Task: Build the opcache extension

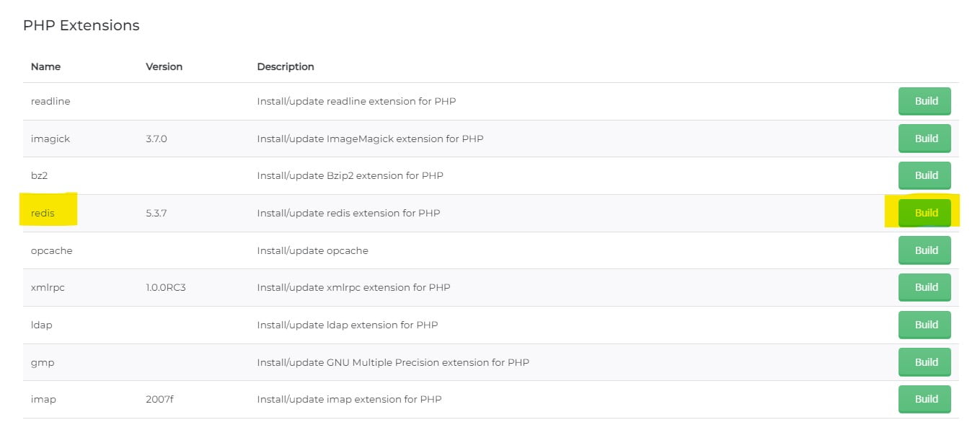Action: coord(924,250)
